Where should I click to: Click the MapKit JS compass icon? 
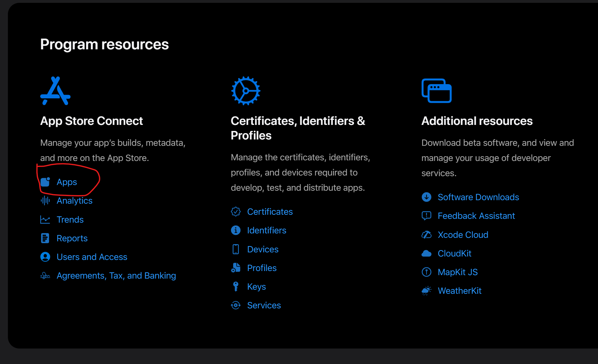pyautogui.click(x=427, y=272)
